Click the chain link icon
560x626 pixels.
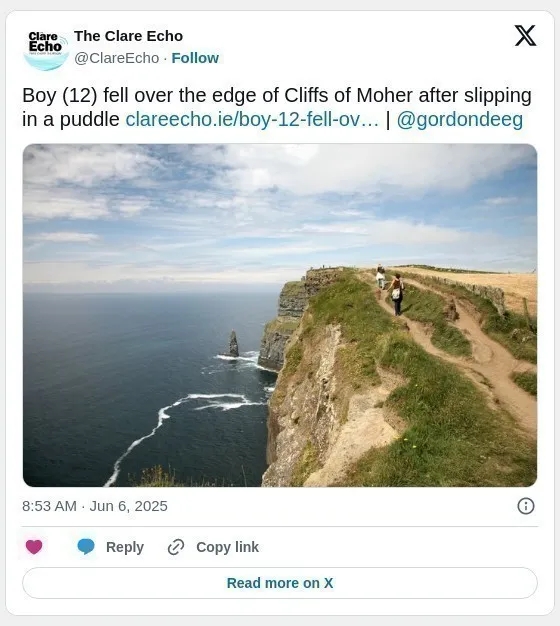click(176, 547)
